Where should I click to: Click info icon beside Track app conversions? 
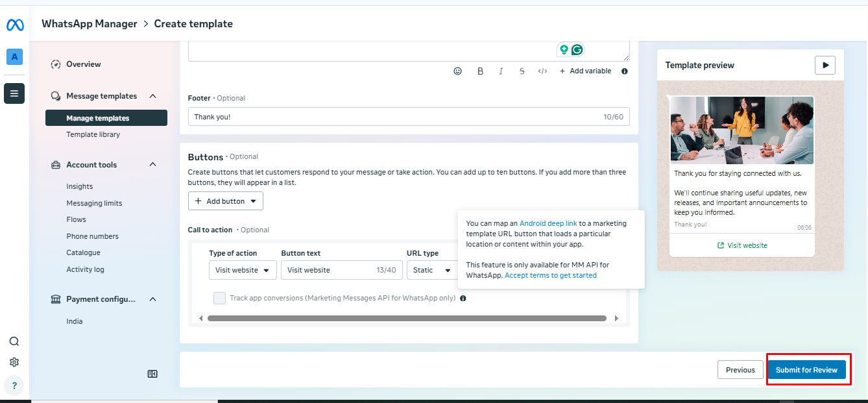pyautogui.click(x=463, y=299)
